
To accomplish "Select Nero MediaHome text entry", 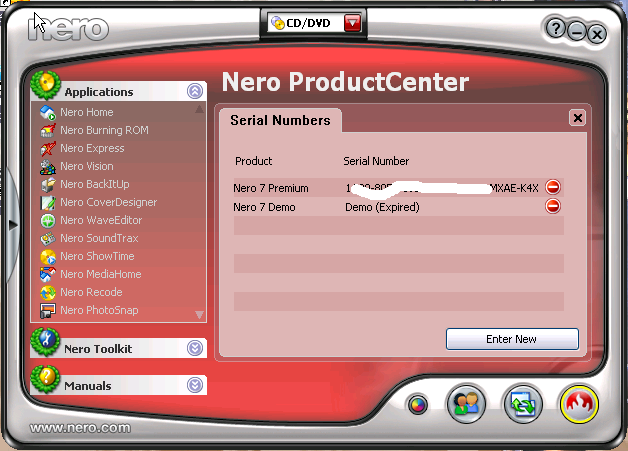I will [101, 274].
